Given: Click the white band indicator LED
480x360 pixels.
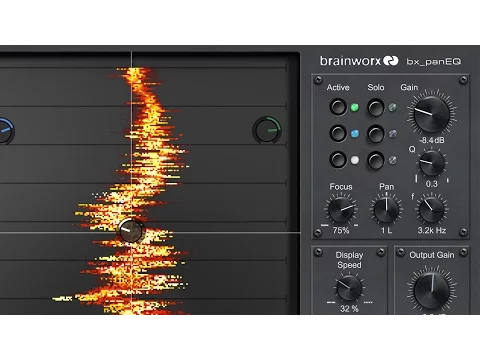Looking at the screenshot, I should (x=355, y=160).
